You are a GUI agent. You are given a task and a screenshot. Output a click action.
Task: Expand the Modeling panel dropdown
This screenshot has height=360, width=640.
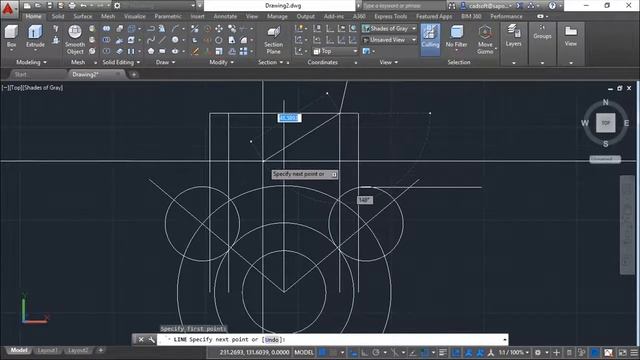click(32, 62)
